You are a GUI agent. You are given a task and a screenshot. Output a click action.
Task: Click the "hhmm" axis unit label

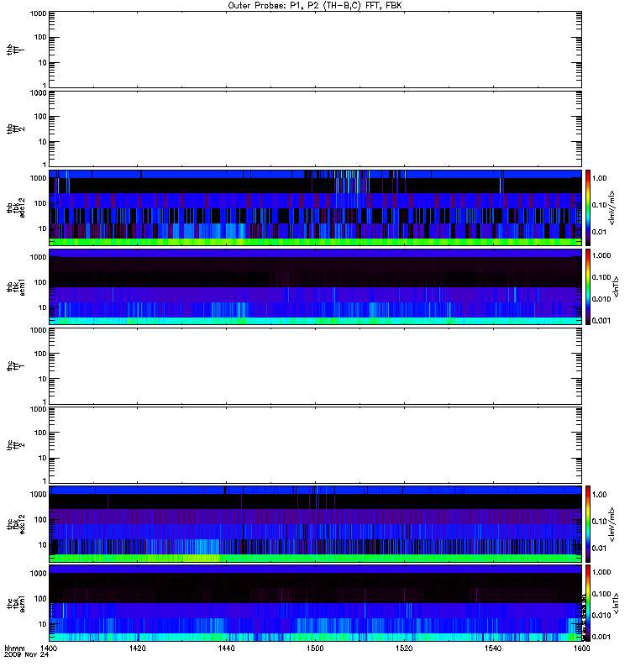pos(14,648)
